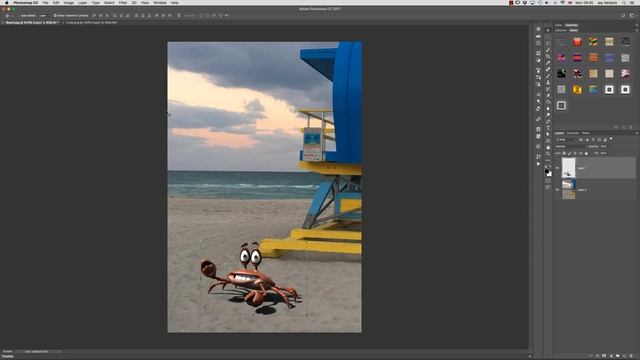
Task: Switch to the Swatches tab
Action: (x=571, y=25)
